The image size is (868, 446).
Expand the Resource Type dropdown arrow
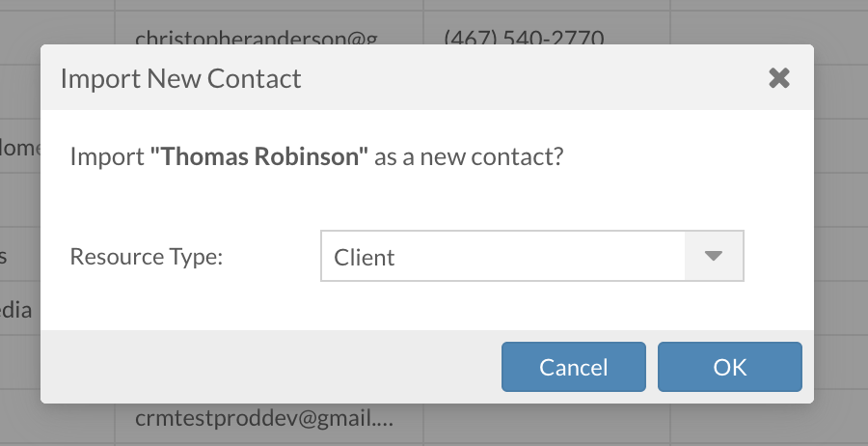pyautogui.click(x=714, y=256)
